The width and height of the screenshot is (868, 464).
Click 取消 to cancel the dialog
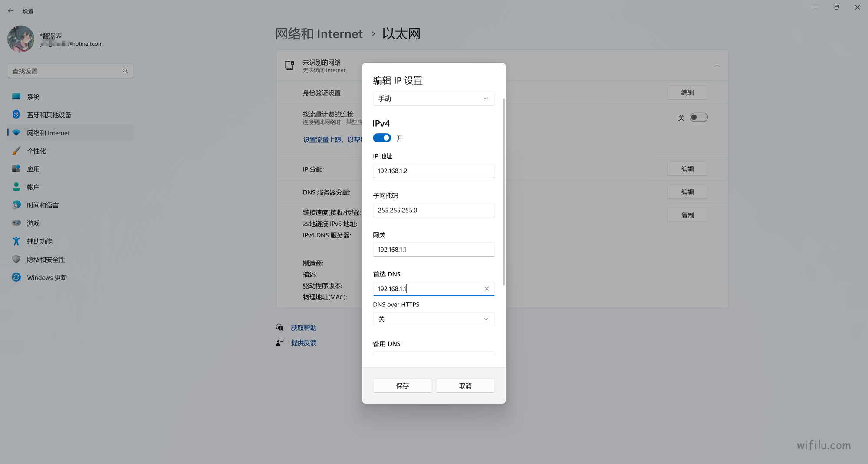pyautogui.click(x=465, y=386)
